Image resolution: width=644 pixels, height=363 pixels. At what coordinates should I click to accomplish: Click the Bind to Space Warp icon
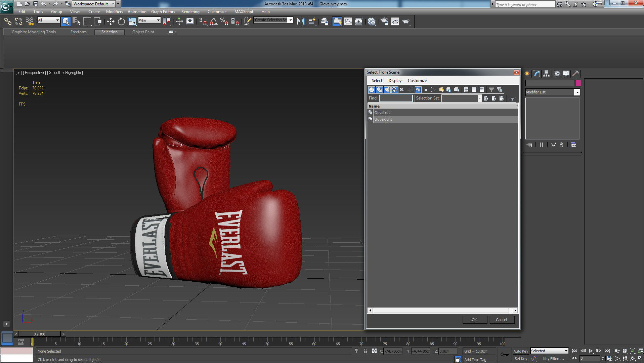[30, 22]
